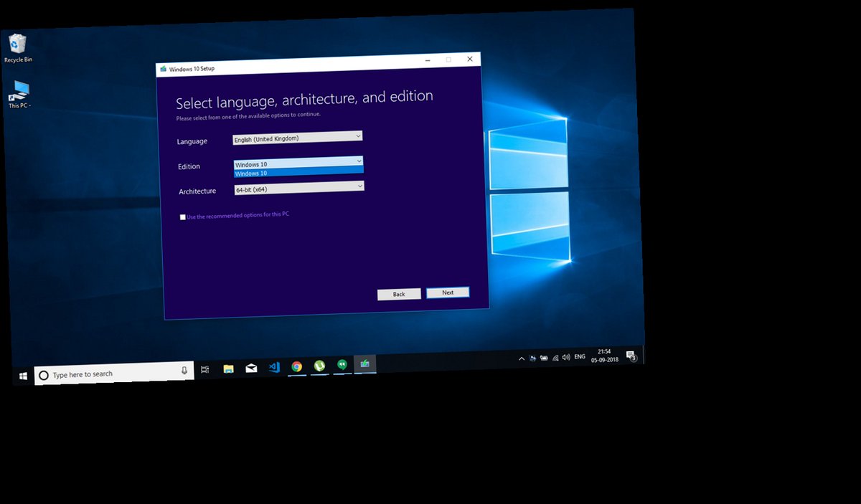Open the Windows Start menu

point(24,376)
